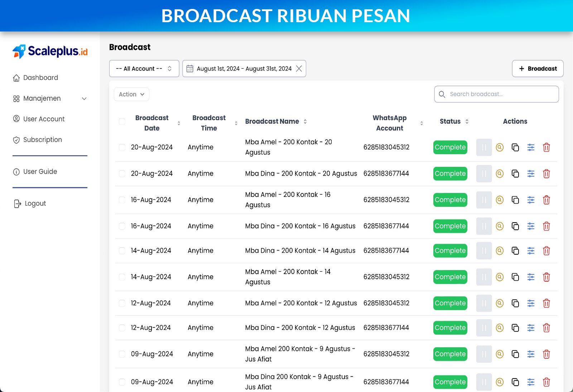Pause the 20-Aug Mba Amel broadcast

click(x=484, y=147)
